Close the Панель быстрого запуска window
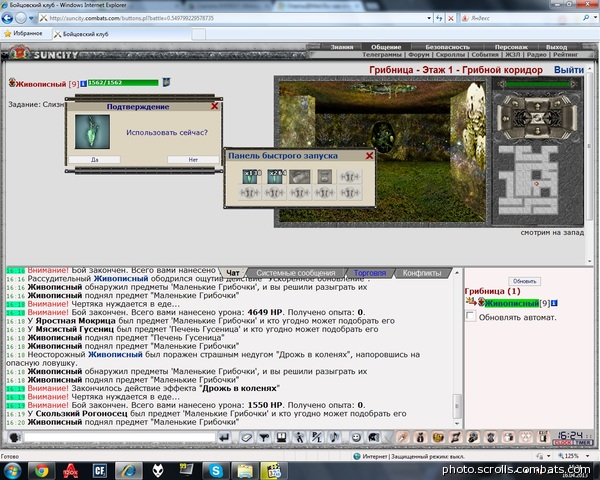The height and width of the screenshot is (480, 600). click(x=369, y=155)
